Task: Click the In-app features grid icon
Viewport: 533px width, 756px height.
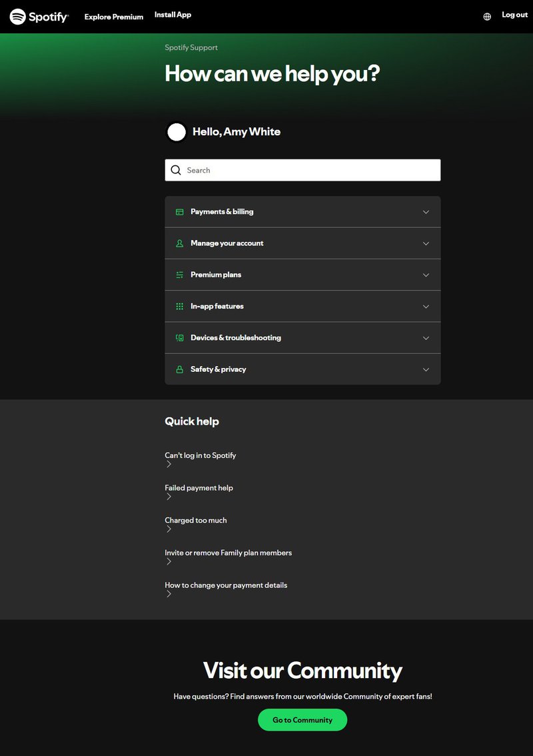Action: [x=179, y=306]
